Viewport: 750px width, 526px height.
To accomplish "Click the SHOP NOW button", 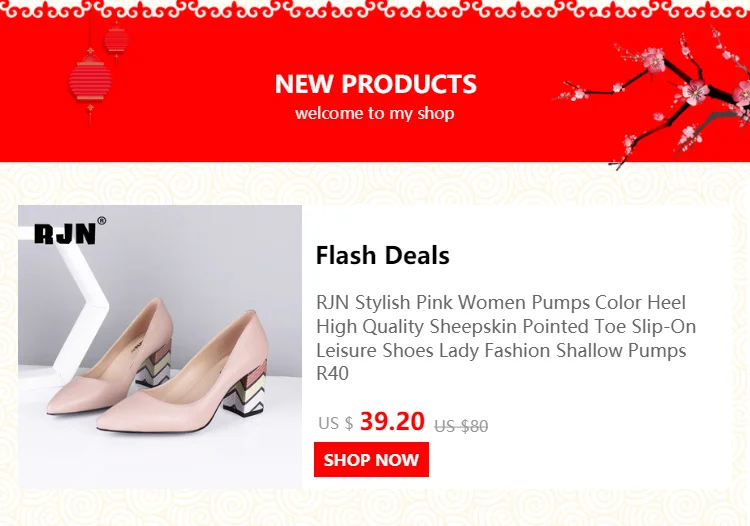I will click(371, 460).
